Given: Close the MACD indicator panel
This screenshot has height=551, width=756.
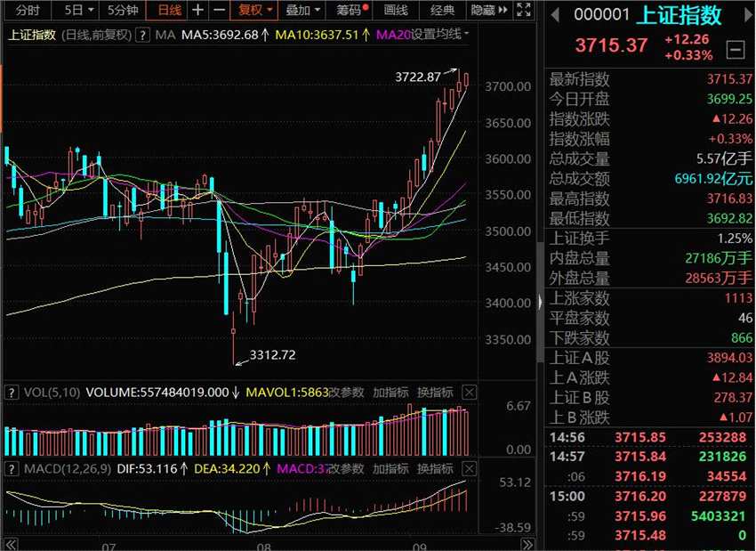Looking at the screenshot, I should point(470,468).
